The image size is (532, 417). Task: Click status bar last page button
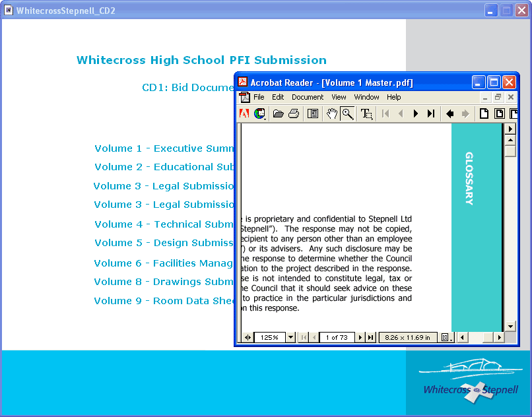(x=370, y=337)
